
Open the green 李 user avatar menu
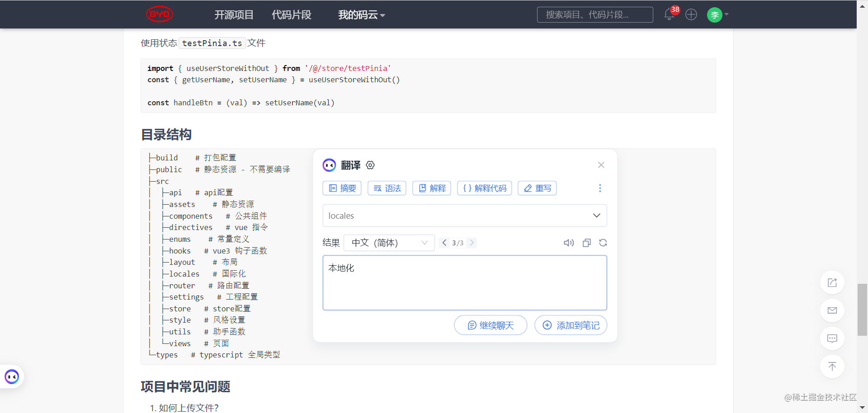715,15
